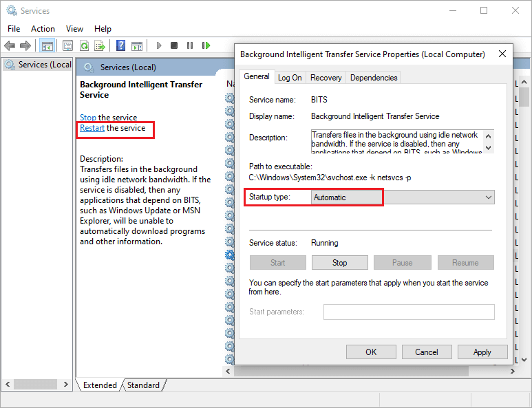This screenshot has width=532, height=408.
Task: Click the Export List toolbar icon
Action: [100, 45]
